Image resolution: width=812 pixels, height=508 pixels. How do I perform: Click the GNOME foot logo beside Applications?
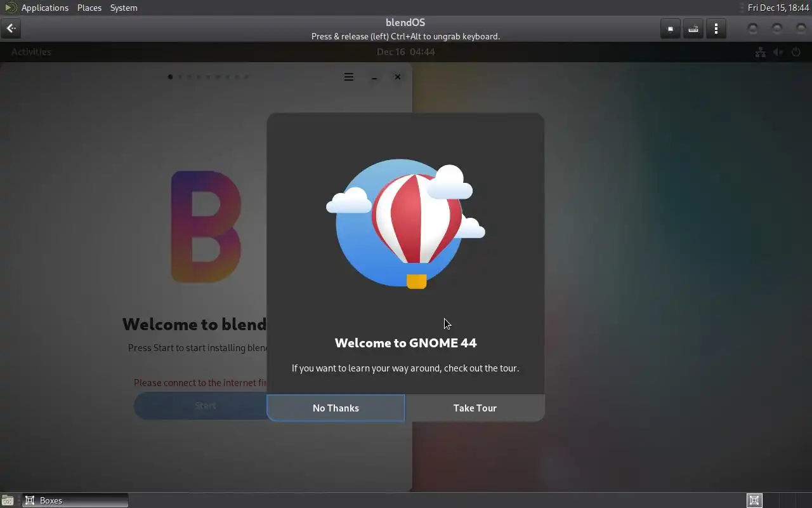coord(11,8)
